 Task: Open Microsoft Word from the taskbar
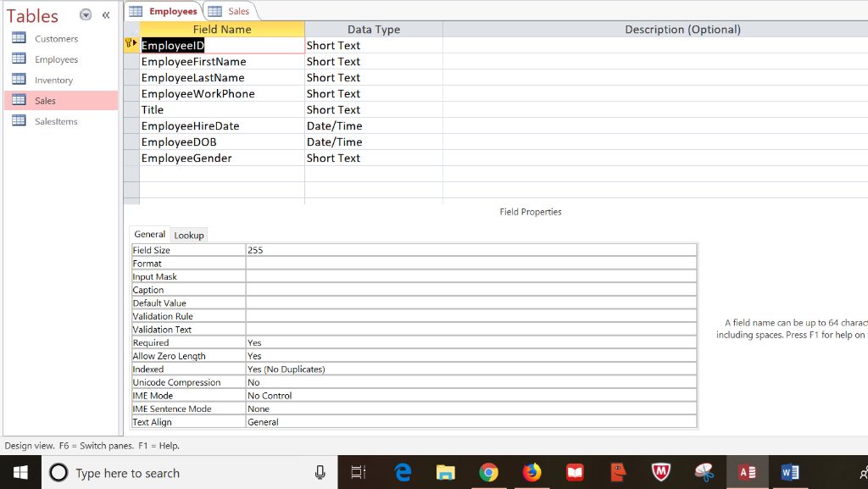point(790,473)
